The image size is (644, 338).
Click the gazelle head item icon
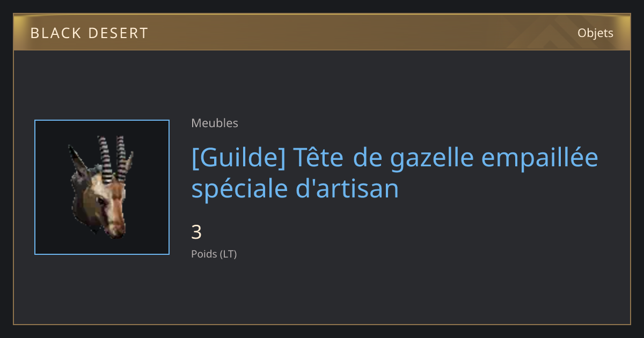(x=101, y=187)
